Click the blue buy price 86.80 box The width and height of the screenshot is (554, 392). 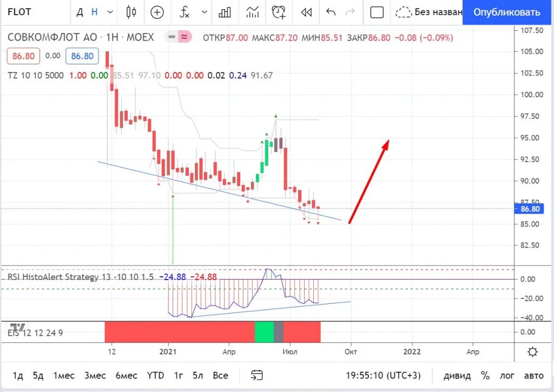[82, 56]
